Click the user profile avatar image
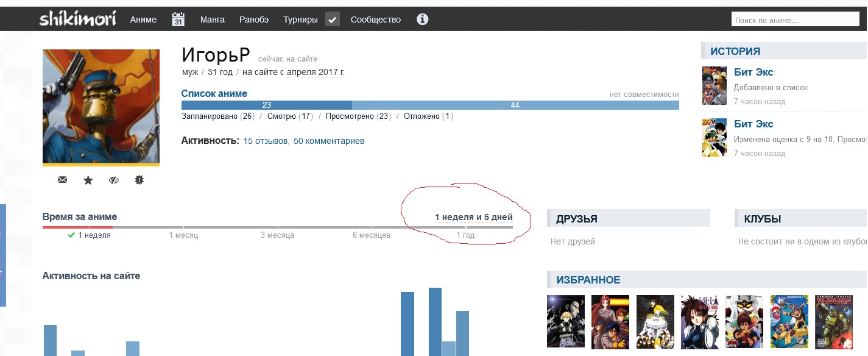Image resolution: width=868 pixels, height=356 pixels. click(x=101, y=106)
